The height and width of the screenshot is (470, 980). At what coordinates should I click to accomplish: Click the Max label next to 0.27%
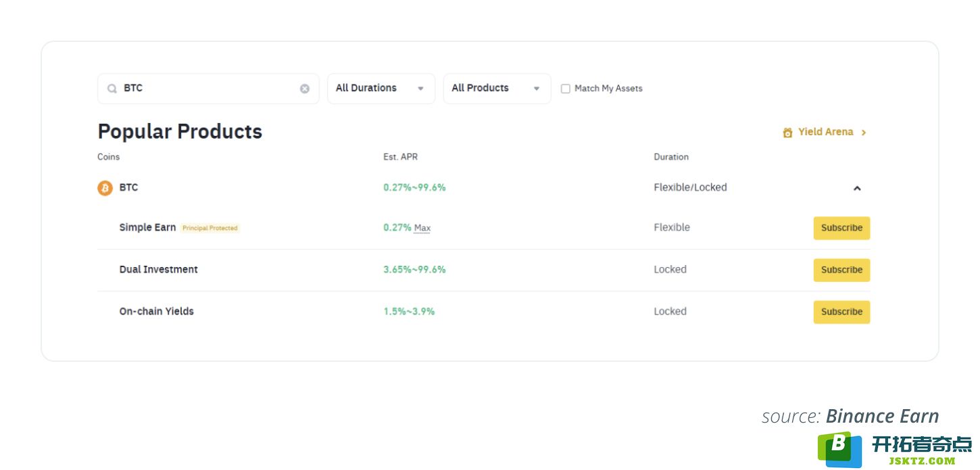pos(422,228)
